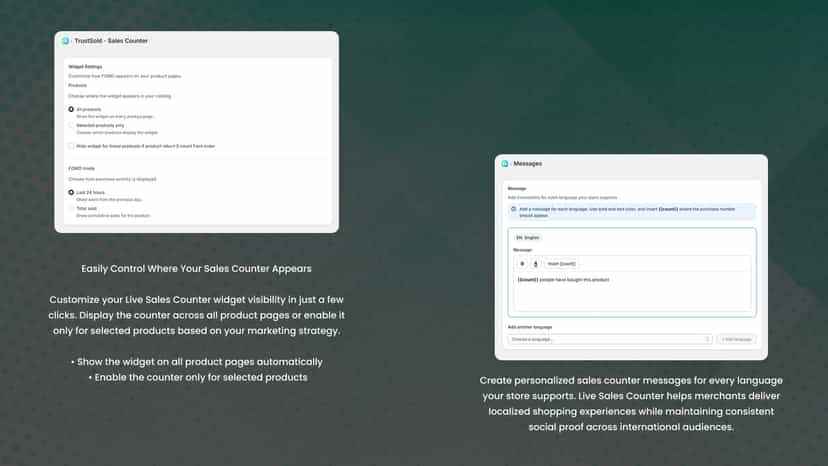Click the TrustSold app logo icon
828x466 pixels.
point(65,41)
